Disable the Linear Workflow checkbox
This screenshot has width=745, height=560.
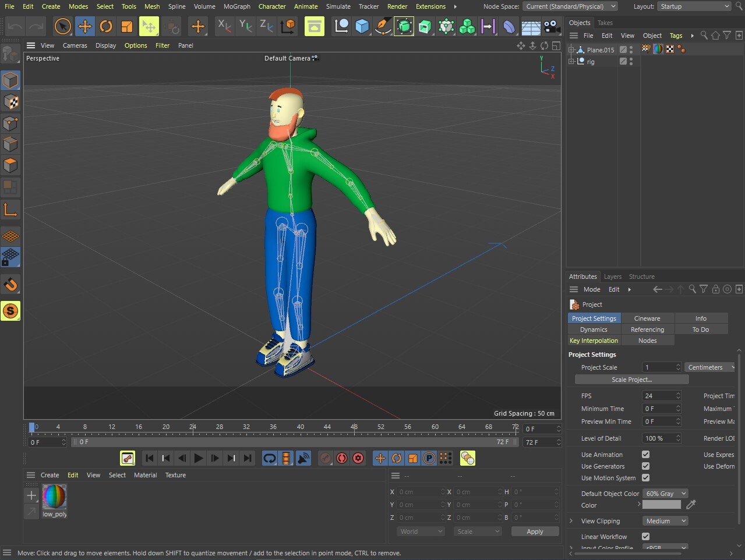(x=645, y=537)
